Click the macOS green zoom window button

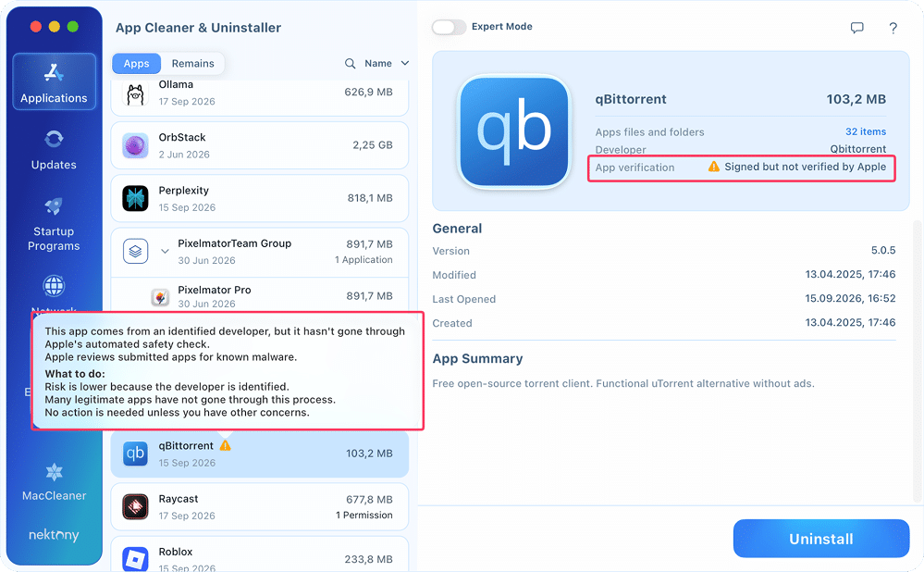(x=73, y=27)
